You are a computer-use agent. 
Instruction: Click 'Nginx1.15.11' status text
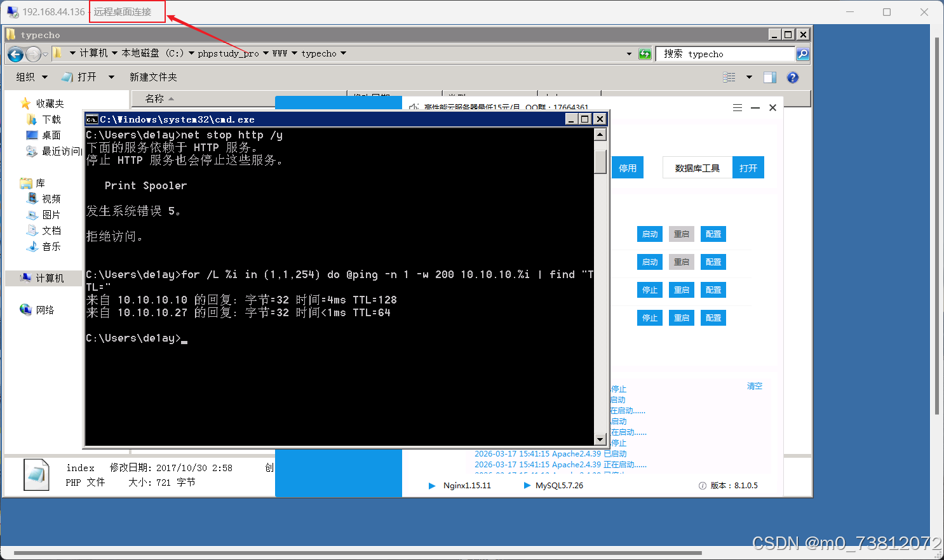[467, 486]
